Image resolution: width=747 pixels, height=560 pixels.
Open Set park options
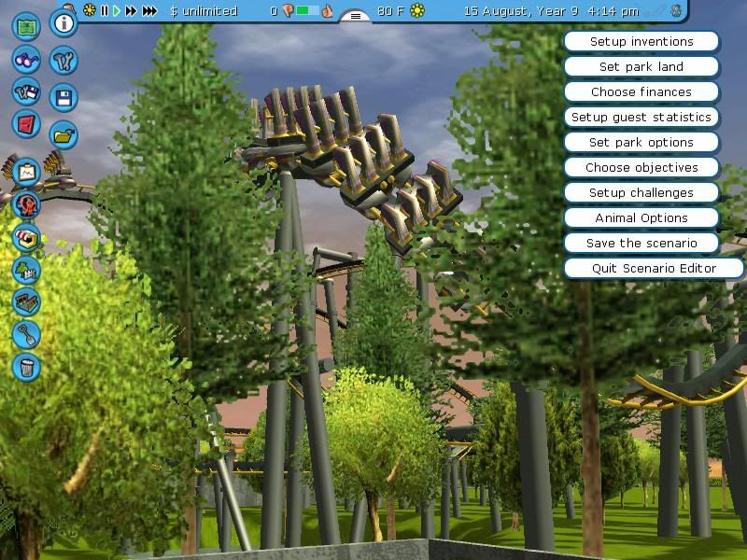(641, 143)
